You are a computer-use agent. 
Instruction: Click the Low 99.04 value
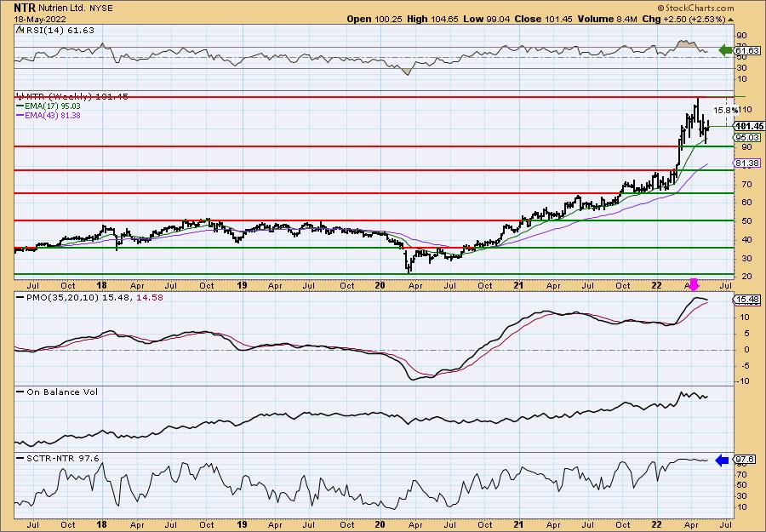485,19
